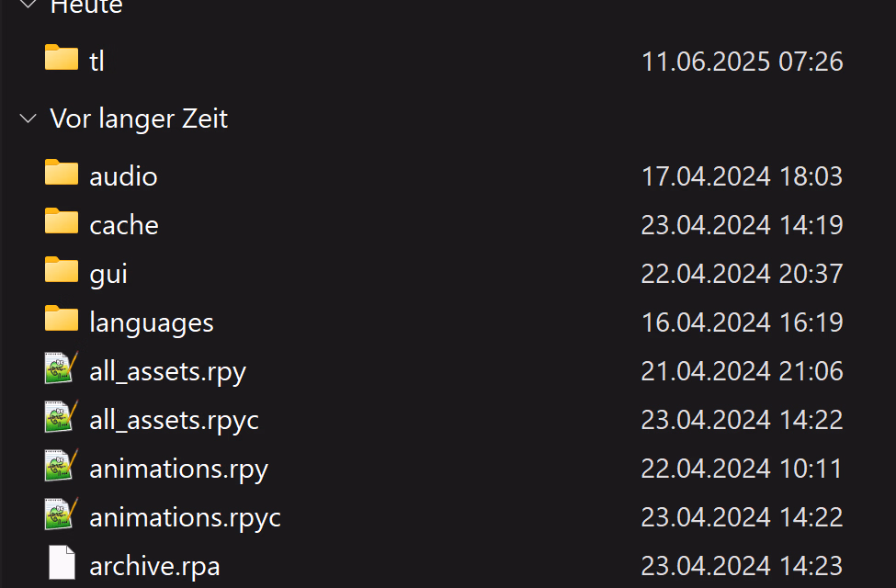This screenshot has height=588, width=896.
Task: Click the all_assets.rpyc file icon
Action: pos(62,416)
